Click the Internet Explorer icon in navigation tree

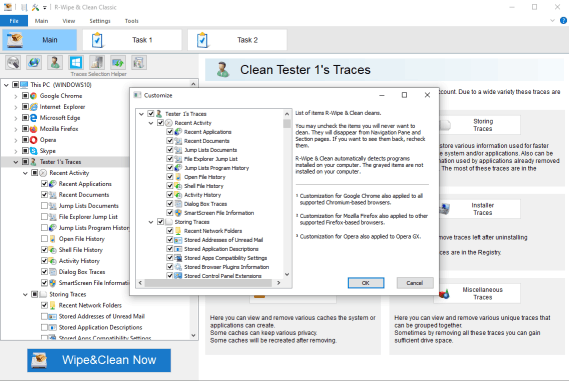coord(34,107)
